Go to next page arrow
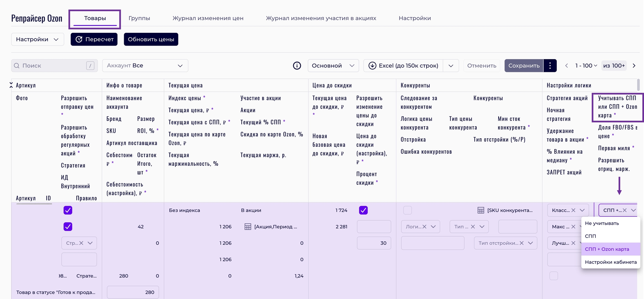 tap(634, 66)
